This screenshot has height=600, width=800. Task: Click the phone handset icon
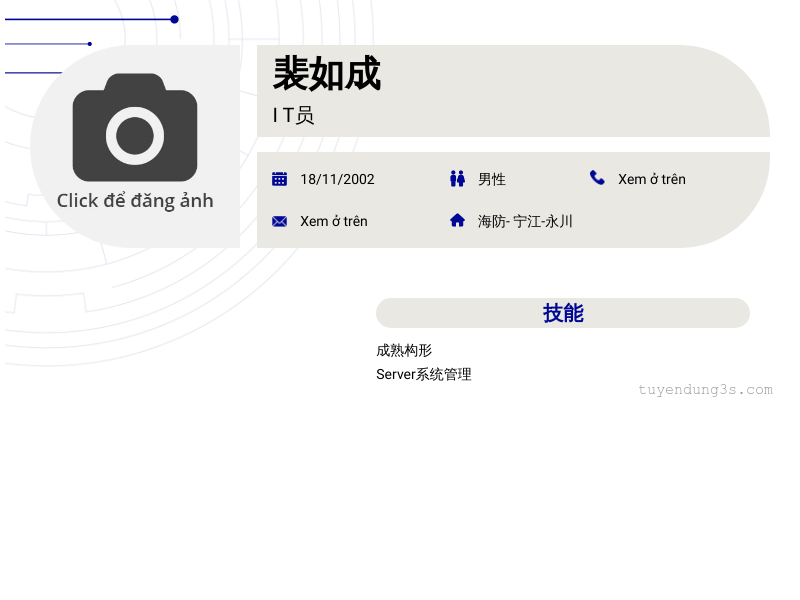(x=597, y=178)
